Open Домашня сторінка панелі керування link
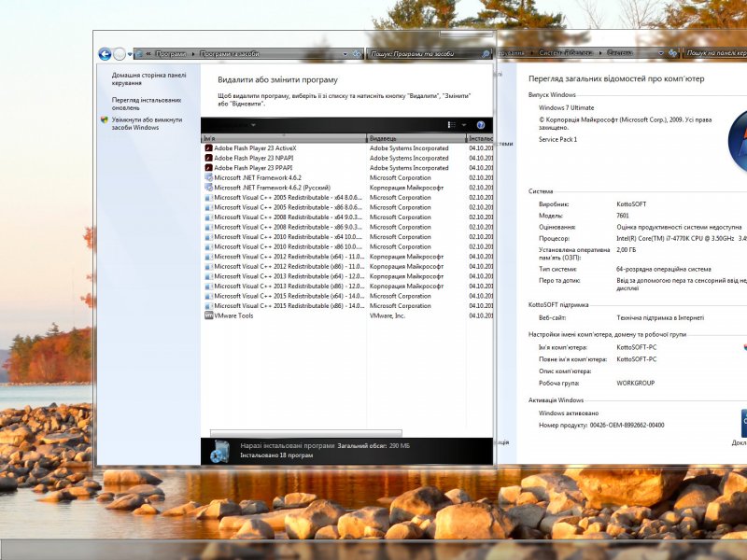This screenshot has height=560, width=747. coord(149,79)
